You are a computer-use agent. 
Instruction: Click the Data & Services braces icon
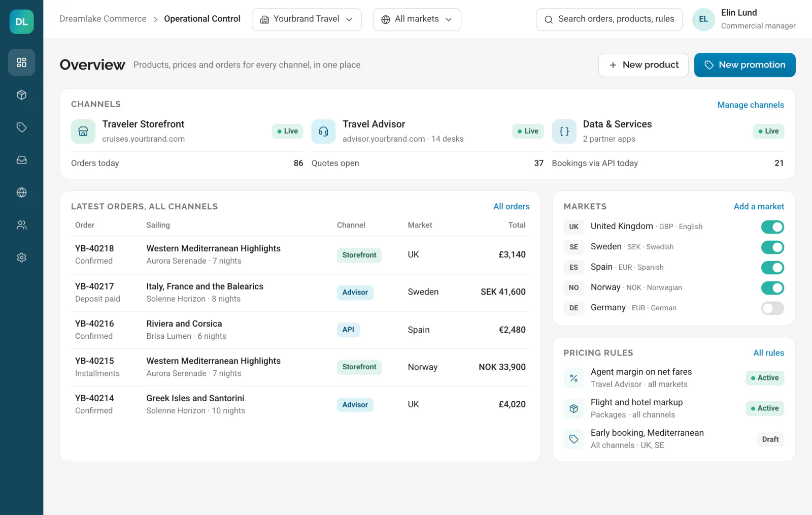[564, 132]
